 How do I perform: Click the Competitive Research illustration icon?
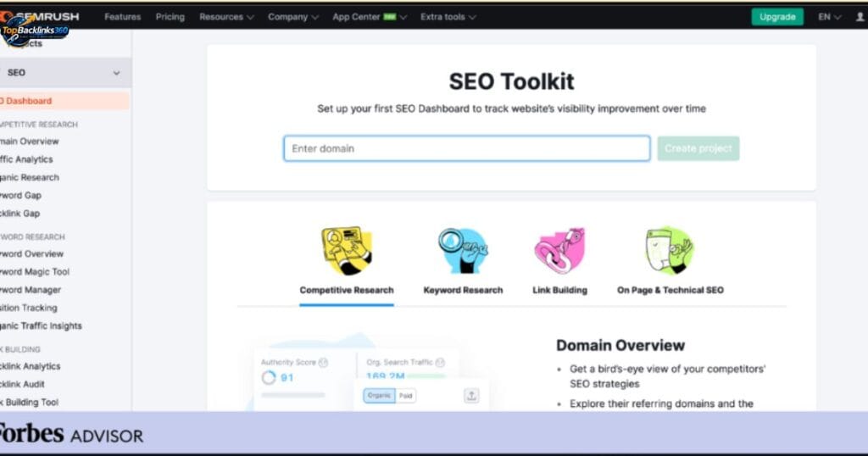[347, 250]
